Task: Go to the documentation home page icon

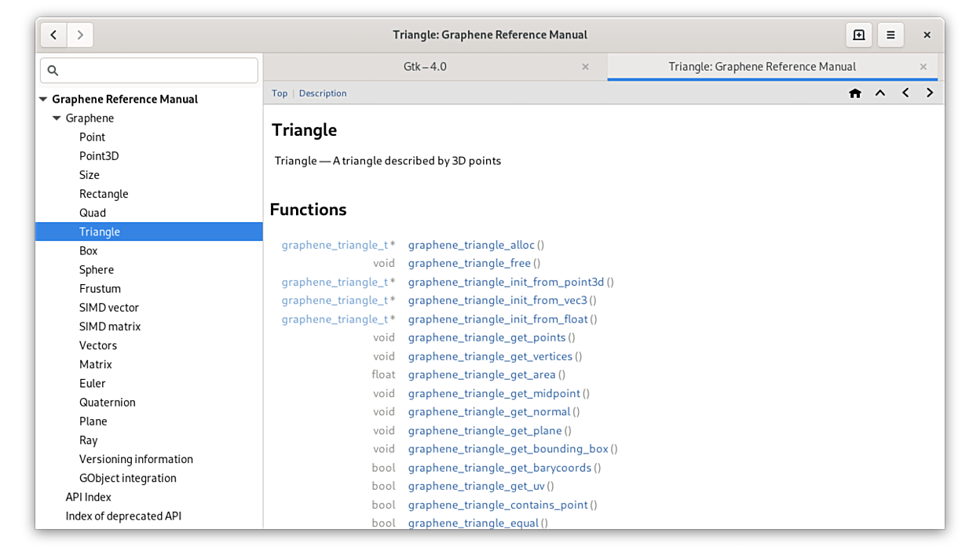Action: click(855, 93)
